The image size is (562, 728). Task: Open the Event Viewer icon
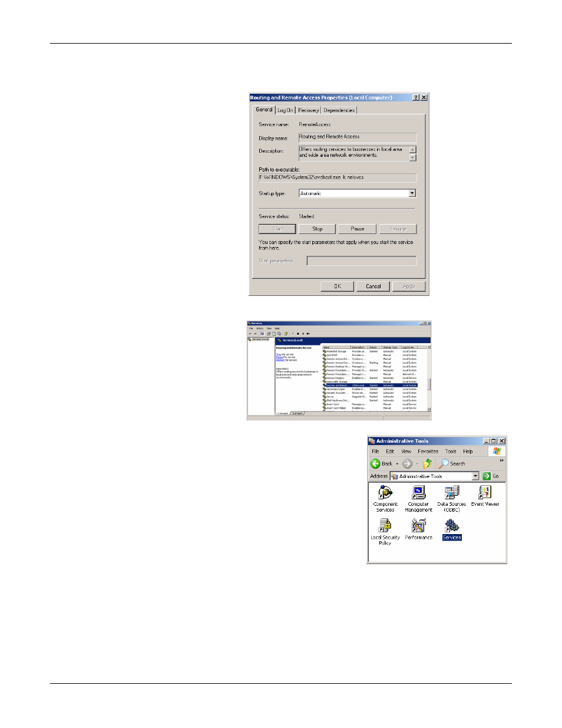[485, 496]
